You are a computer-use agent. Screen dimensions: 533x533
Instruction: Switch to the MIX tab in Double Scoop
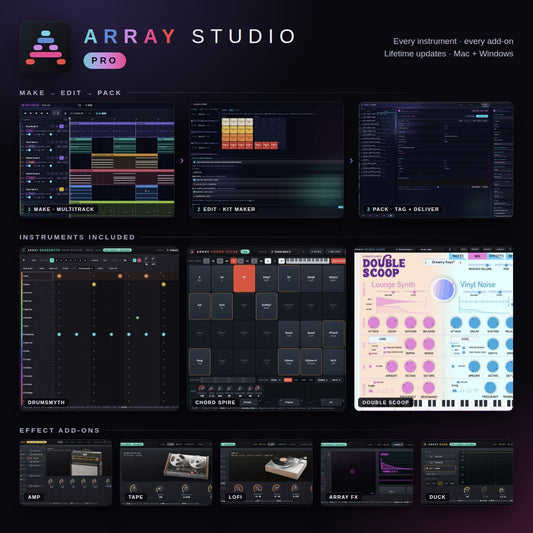(x=477, y=256)
